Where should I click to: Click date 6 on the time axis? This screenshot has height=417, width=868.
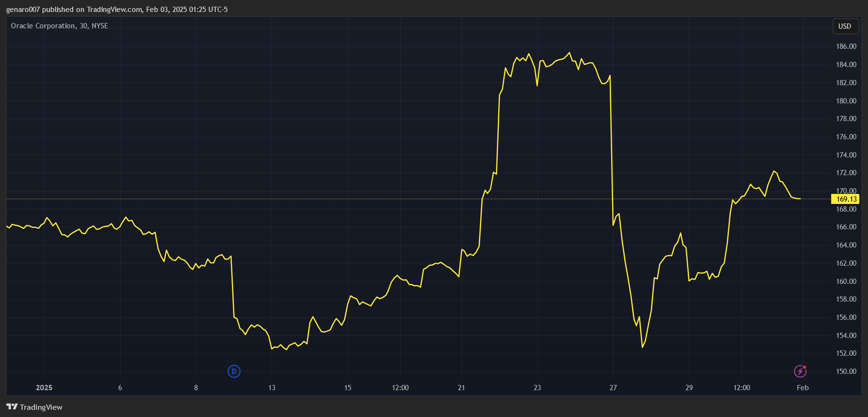coord(120,388)
